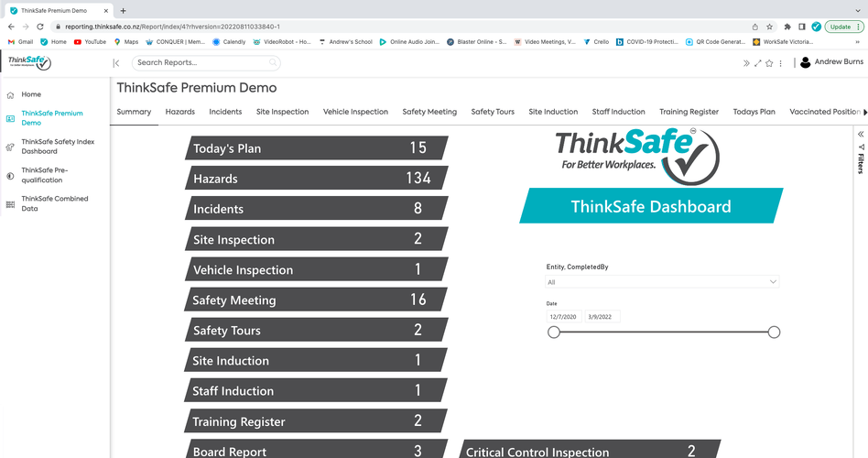868x458 pixels.
Task: Click the Training Register summary bar
Action: coord(316,420)
